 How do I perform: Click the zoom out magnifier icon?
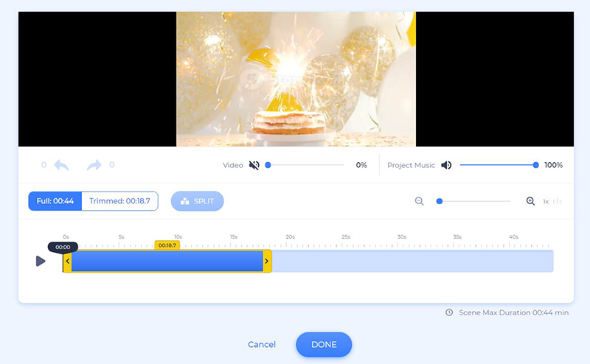coord(419,201)
